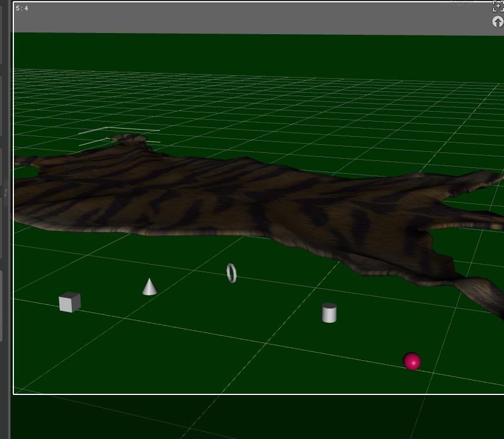Click the frame/aim camera viewport icon

498,6
